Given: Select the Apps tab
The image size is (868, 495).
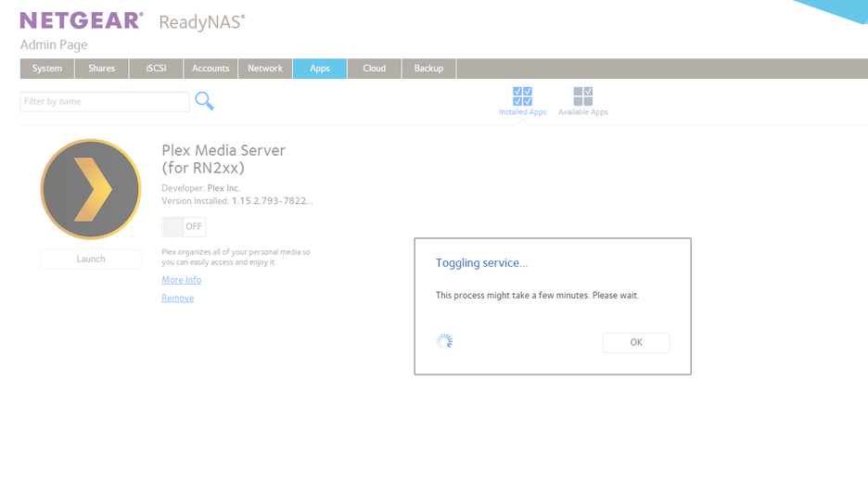Looking at the screenshot, I should [320, 69].
